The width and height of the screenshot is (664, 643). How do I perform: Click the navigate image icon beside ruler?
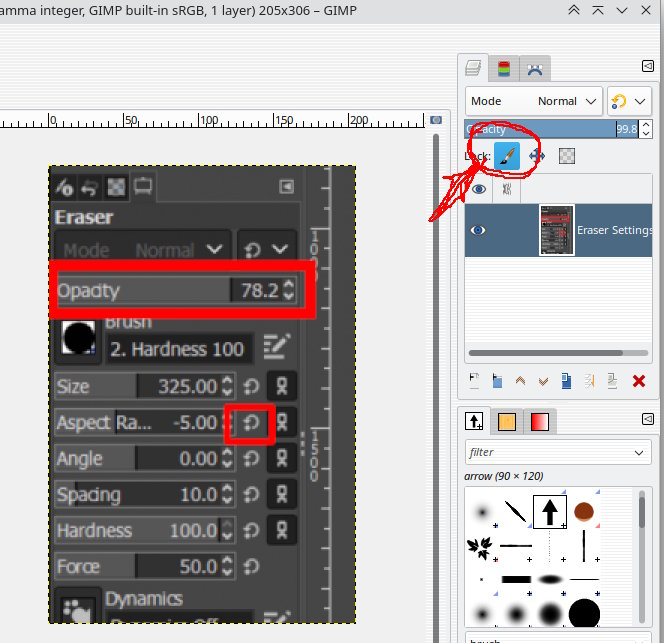pyautogui.click(x=436, y=120)
